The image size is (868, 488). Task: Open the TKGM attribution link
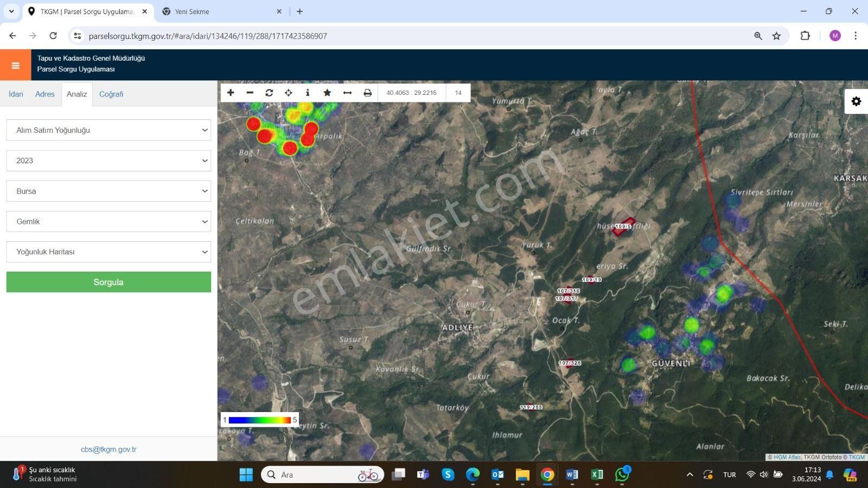(x=857, y=457)
